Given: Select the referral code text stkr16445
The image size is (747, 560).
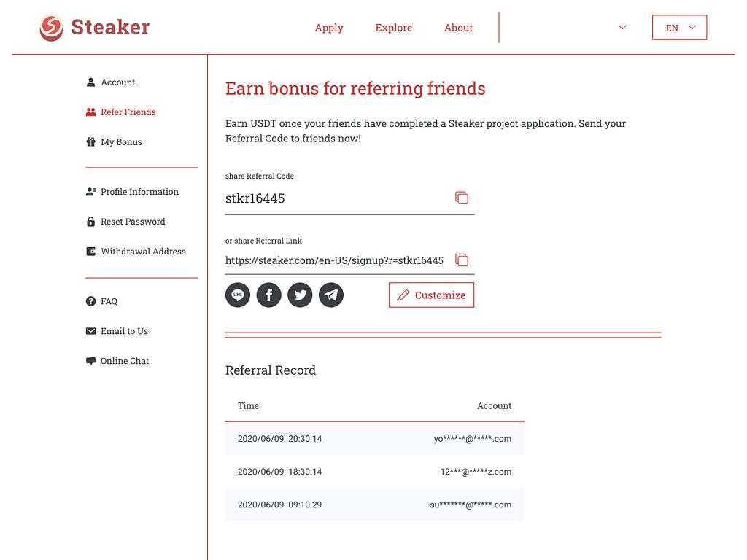Looking at the screenshot, I should (x=255, y=198).
